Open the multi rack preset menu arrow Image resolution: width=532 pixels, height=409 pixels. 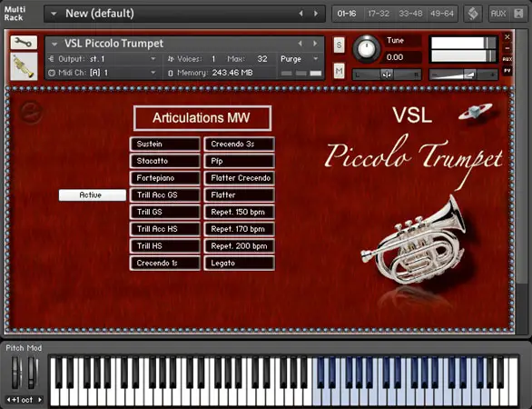[54, 14]
